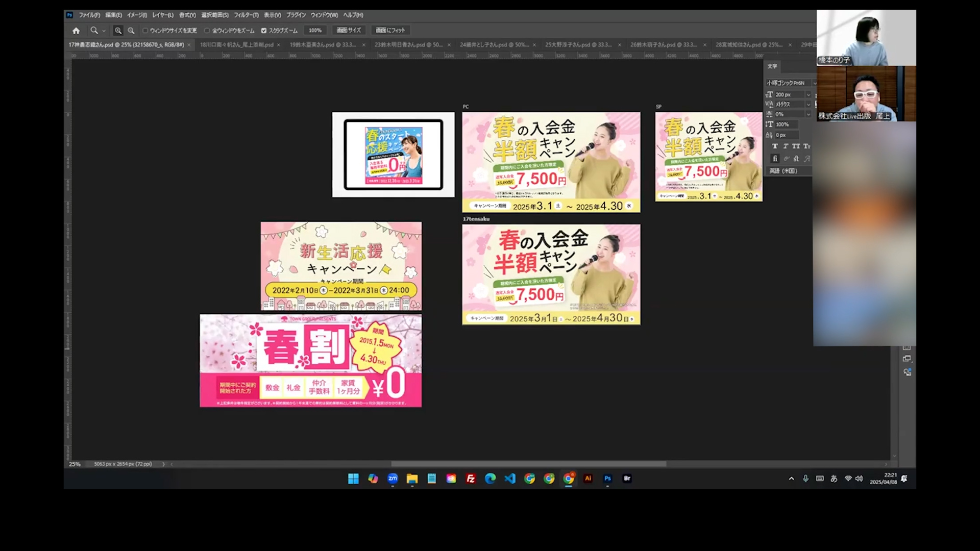Screen dimensions: 980x551
Task: Toggle Faux Bold text style
Action: (775, 146)
